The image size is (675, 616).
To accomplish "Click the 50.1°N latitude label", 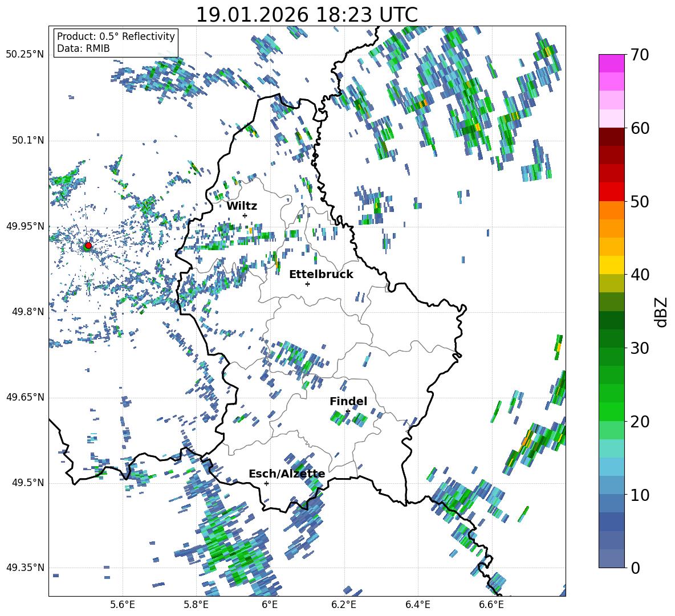I will coord(28,140).
